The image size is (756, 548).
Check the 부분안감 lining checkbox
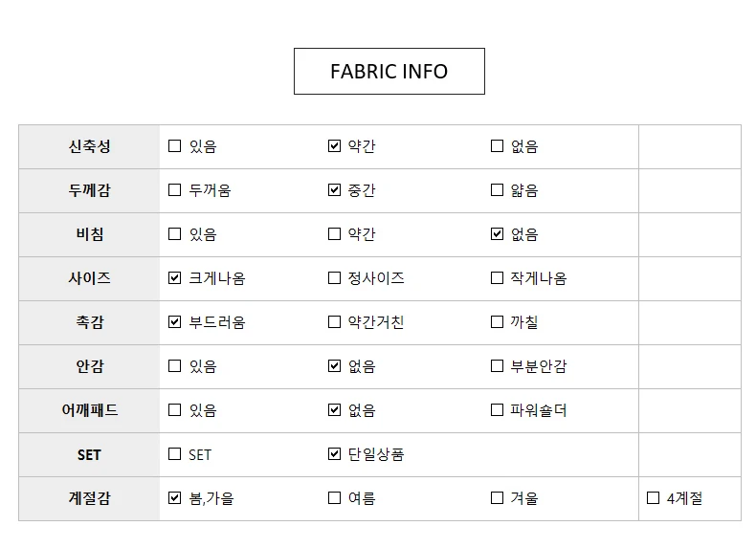[x=497, y=366]
